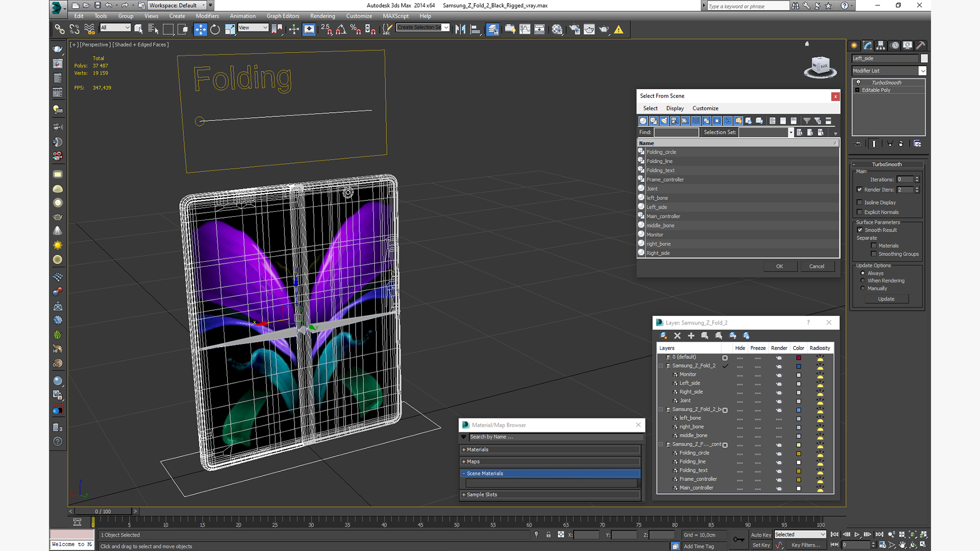This screenshot has height=551, width=980.
Task: Click Add Selected Objects plus icon in Layer dialog
Action: pyautogui.click(x=691, y=336)
